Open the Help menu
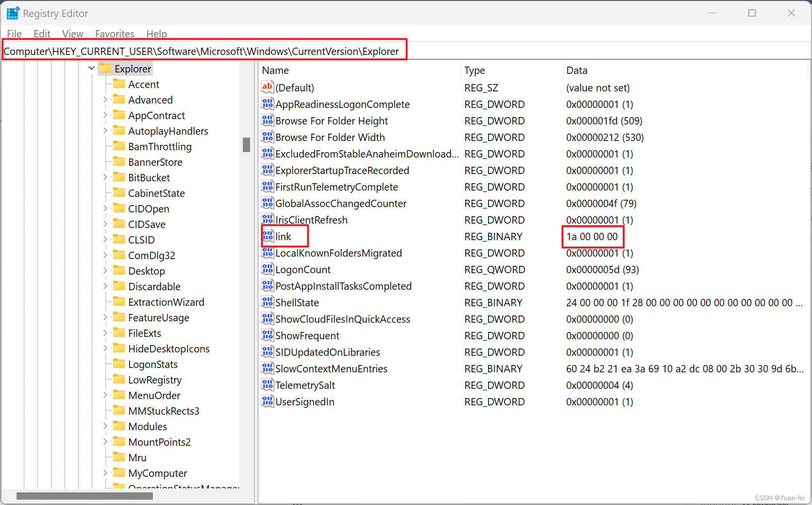The height and width of the screenshot is (505, 812). point(156,34)
